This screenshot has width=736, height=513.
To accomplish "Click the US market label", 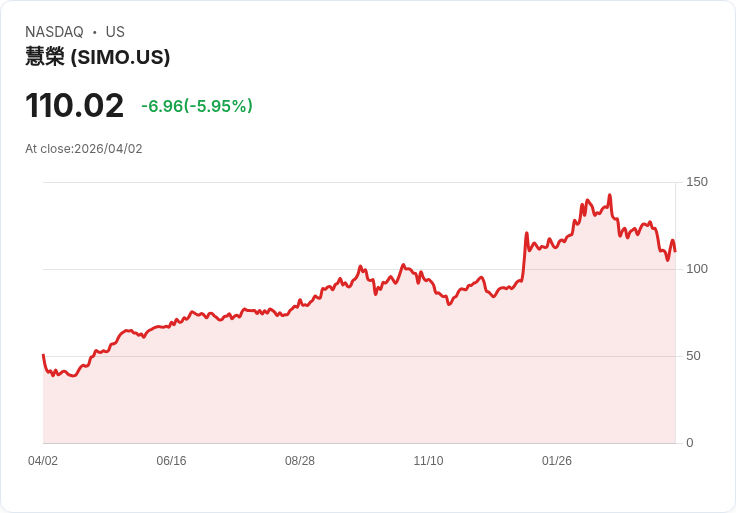I will coord(115,32).
